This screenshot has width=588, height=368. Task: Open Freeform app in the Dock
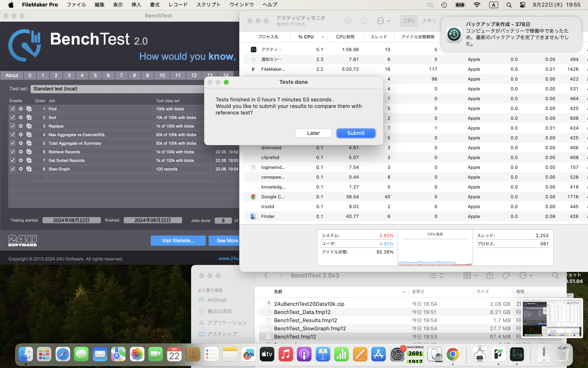pyautogui.click(x=248, y=354)
